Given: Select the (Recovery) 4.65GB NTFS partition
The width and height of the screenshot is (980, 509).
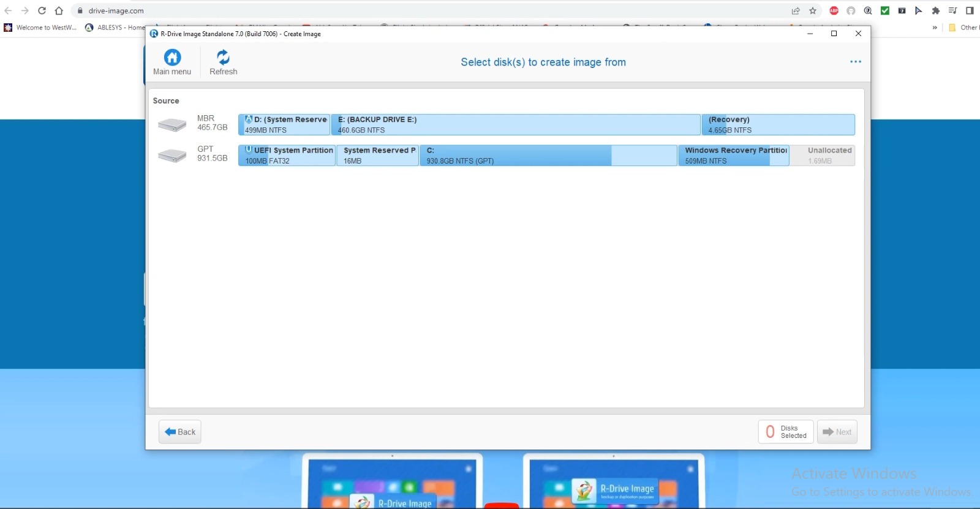Looking at the screenshot, I should [x=778, y=124].
